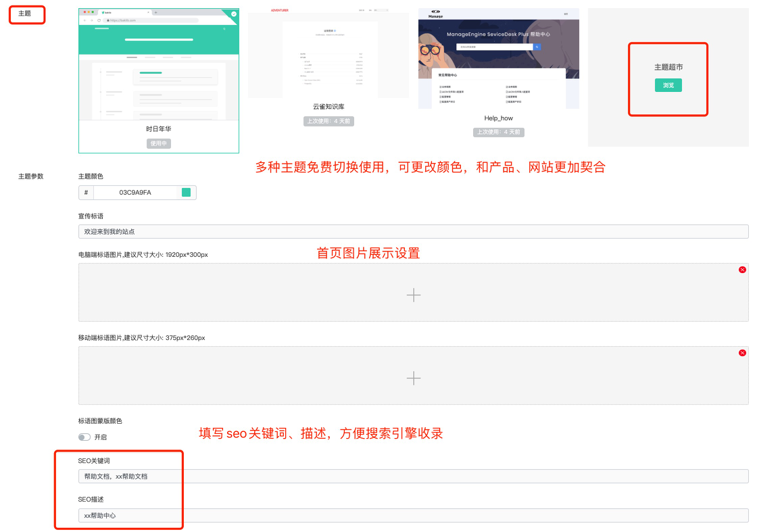Click the 时日年华 theme name
This screenshot has height=532, width=780.
point(159,129)
